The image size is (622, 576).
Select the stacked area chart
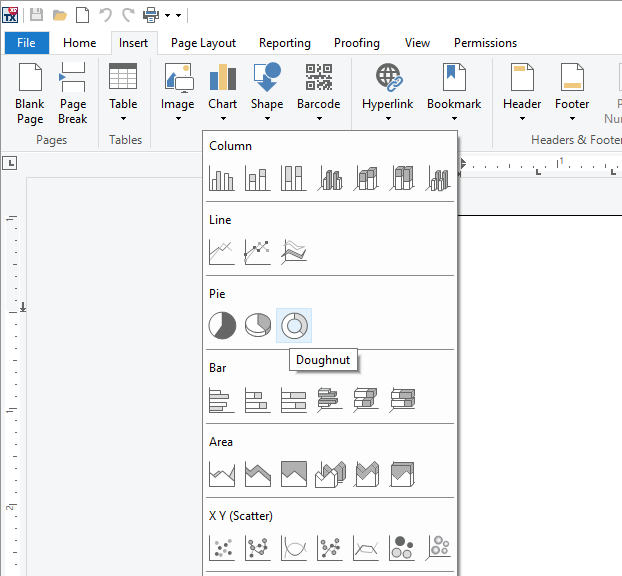[257, 474]
